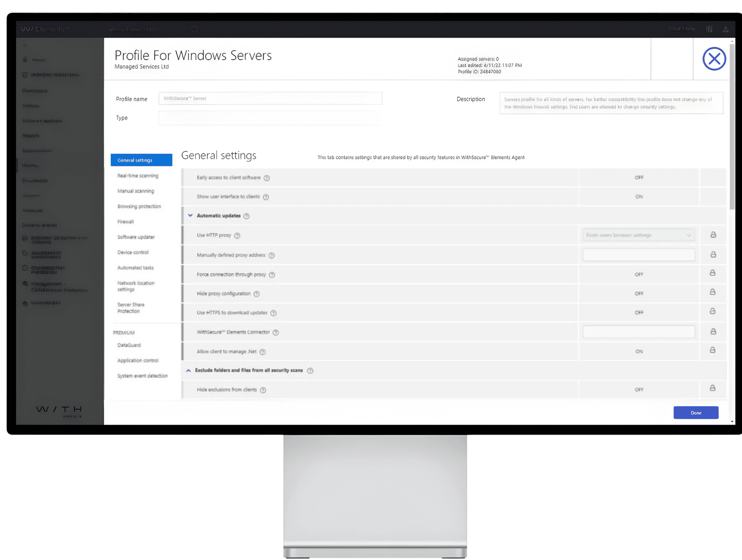The height and width of the screenshot is (560, 742).
Task: Toggle Show user interface to clients off
Action: click(x=639, y=196)
